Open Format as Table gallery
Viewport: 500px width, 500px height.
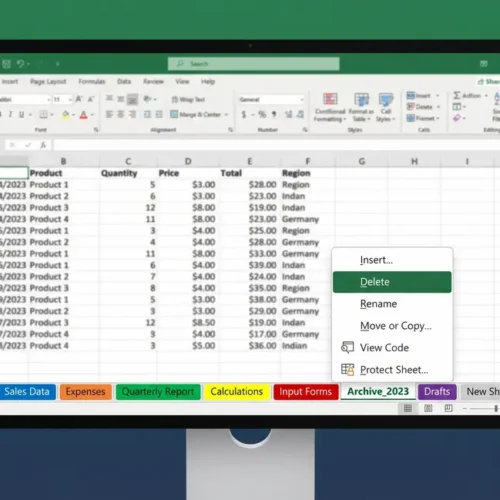[x=361, y=107]
